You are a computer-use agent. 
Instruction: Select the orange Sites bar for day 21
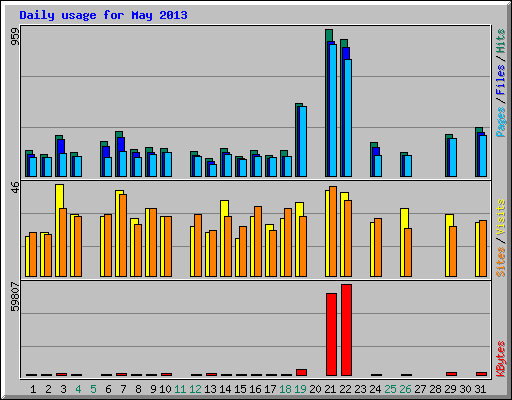[x=333, y=231]
